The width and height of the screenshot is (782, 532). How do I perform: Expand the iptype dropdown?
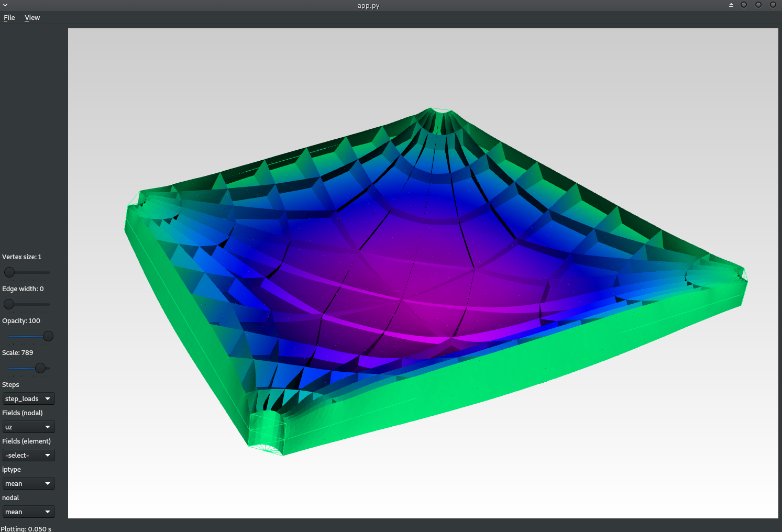pyautogui.click(x=28, y=484)
